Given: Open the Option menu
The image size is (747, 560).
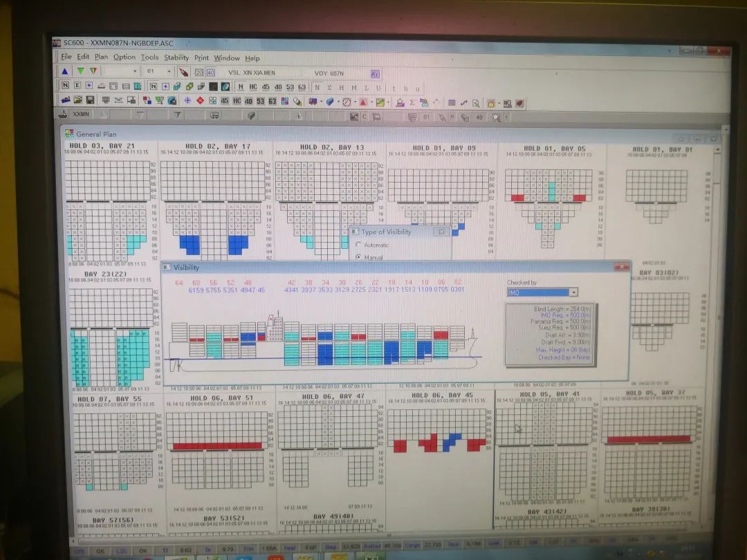Looking at the screenshot, I should (124, 57).
